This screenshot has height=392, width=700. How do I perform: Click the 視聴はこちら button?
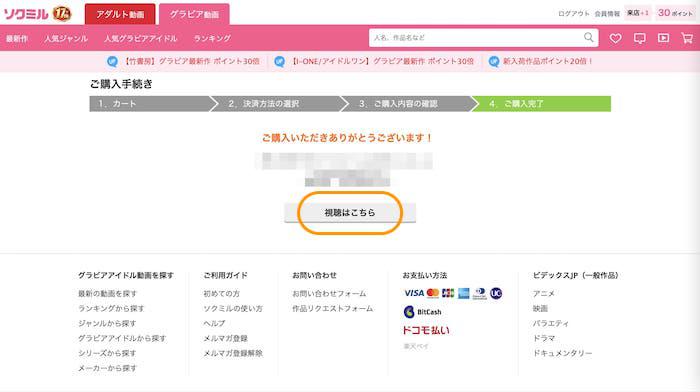pos(350,213)
